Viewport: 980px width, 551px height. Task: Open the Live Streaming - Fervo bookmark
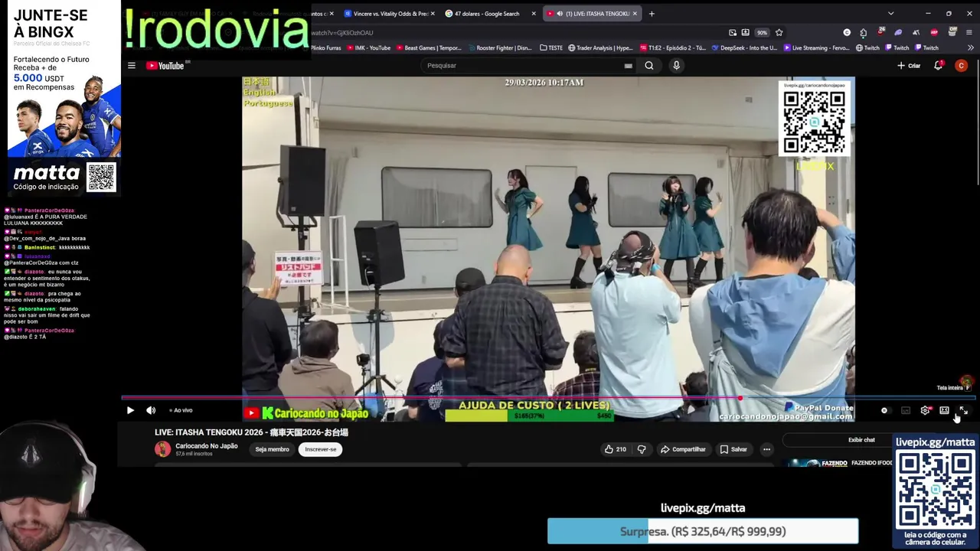[816, 48]
